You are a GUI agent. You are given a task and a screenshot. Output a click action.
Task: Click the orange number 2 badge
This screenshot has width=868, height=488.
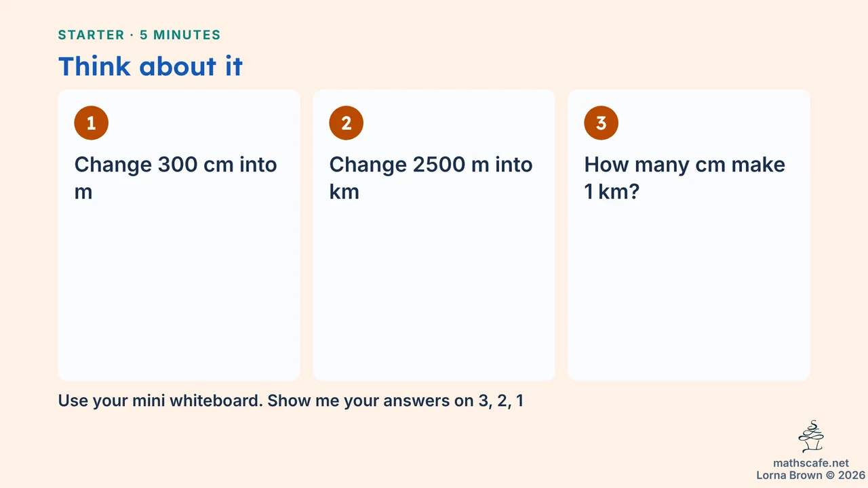tap(347, 123)
